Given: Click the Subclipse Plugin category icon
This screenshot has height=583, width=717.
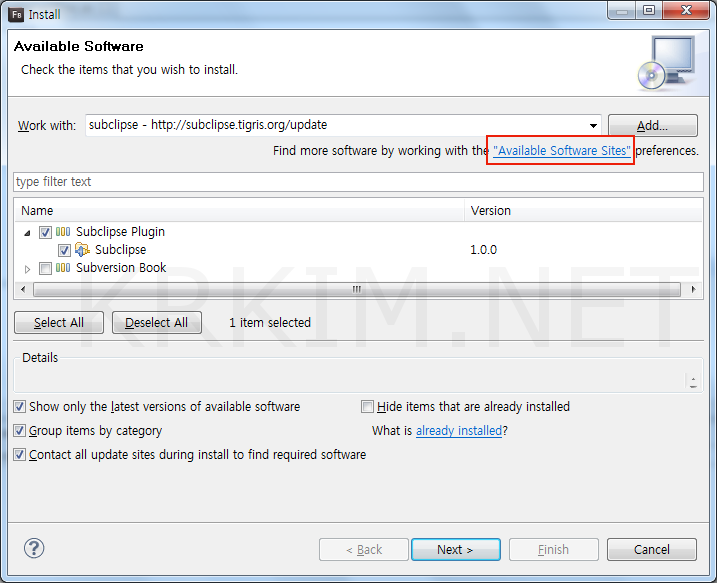Looking at the screenshot, I should coord(63,232).
